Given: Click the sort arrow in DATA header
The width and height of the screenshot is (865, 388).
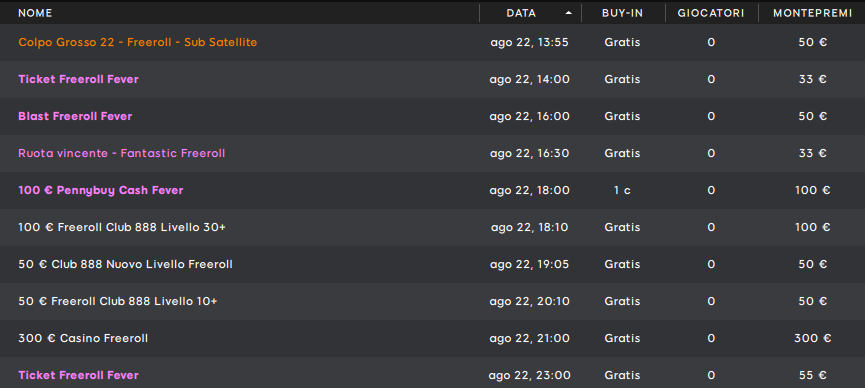Looking at the screenshot, I should tap(569, 13).
